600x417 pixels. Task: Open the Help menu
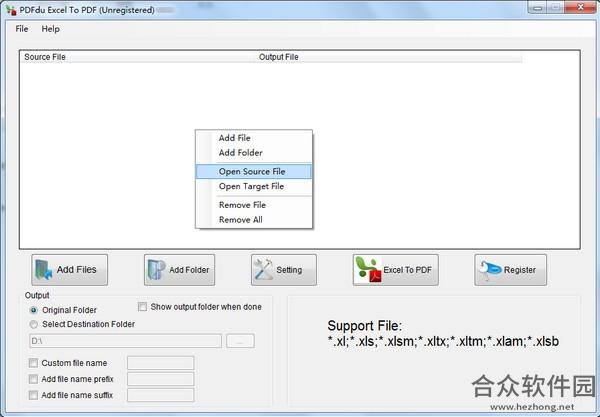click(51, 29)
